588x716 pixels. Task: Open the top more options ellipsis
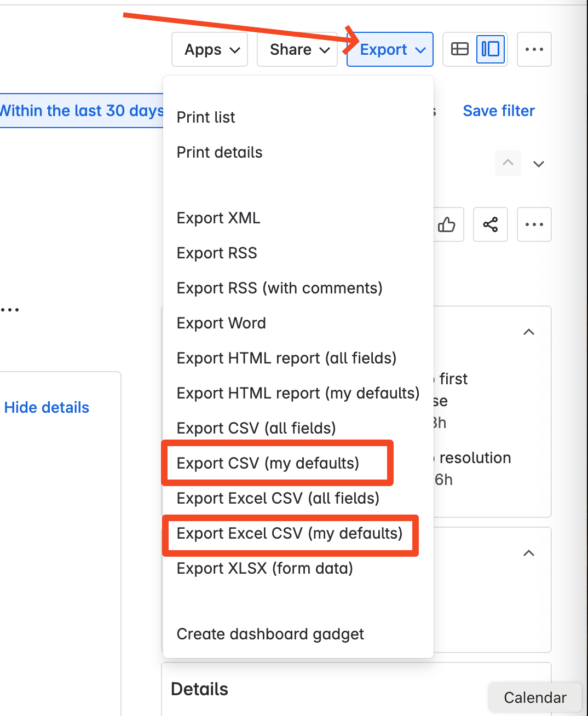tap(534, 49)
